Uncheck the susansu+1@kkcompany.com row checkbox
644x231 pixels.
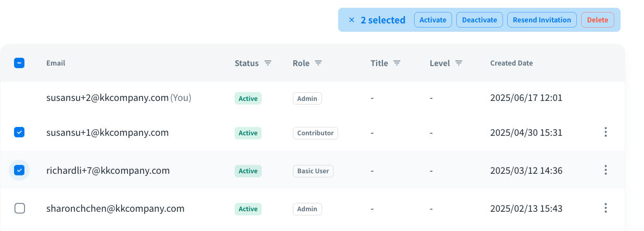(19, 132)
